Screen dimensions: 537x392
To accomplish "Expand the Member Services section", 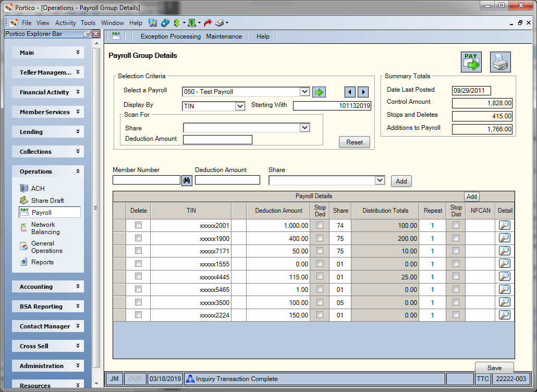I will coord(48,112).
